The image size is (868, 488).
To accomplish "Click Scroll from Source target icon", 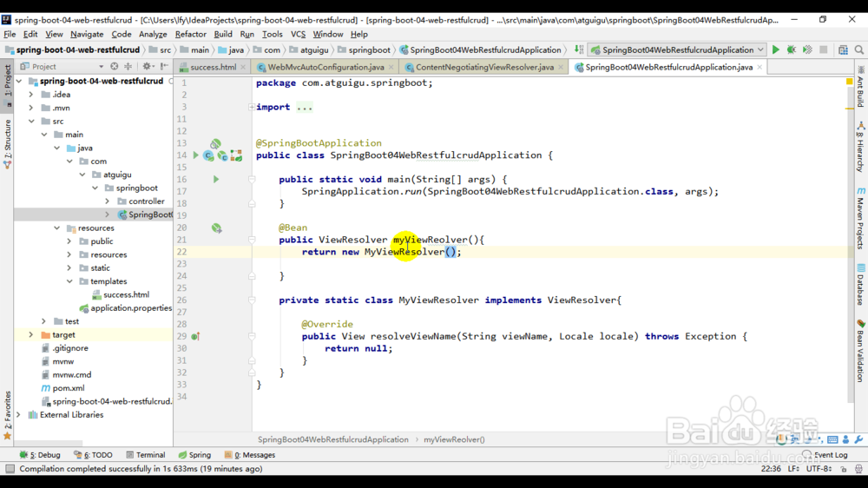I will [114, 66].
